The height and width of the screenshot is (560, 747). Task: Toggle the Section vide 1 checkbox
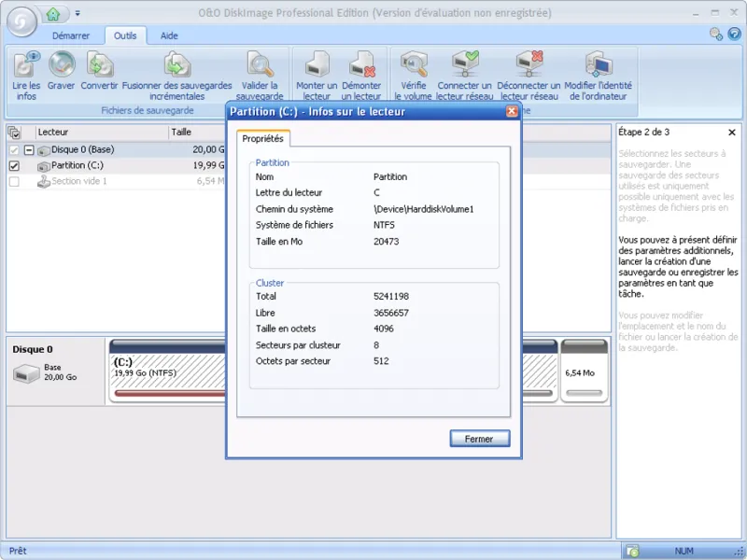(x=14, y=181)
